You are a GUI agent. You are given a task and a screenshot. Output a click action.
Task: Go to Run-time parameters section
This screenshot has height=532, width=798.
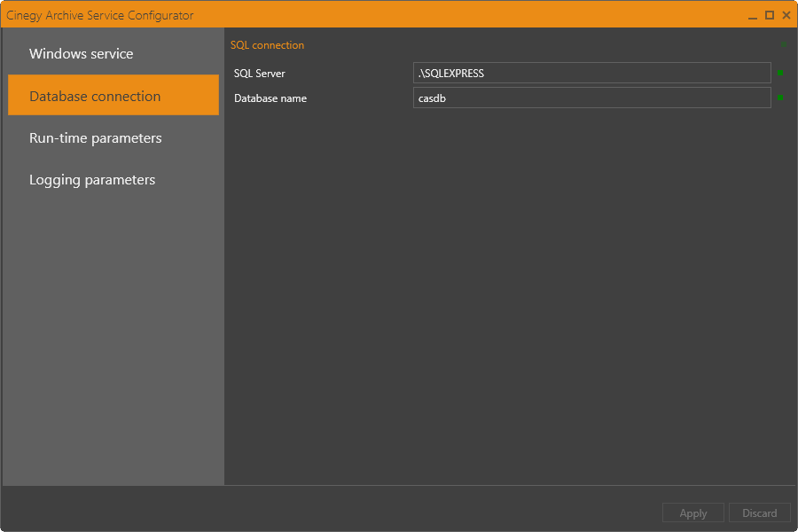tap(113, 138)
